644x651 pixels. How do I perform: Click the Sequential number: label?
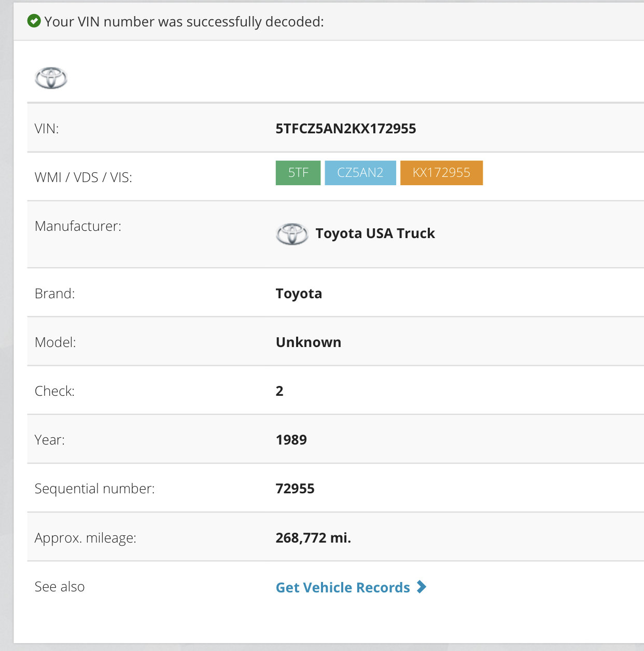95,489
